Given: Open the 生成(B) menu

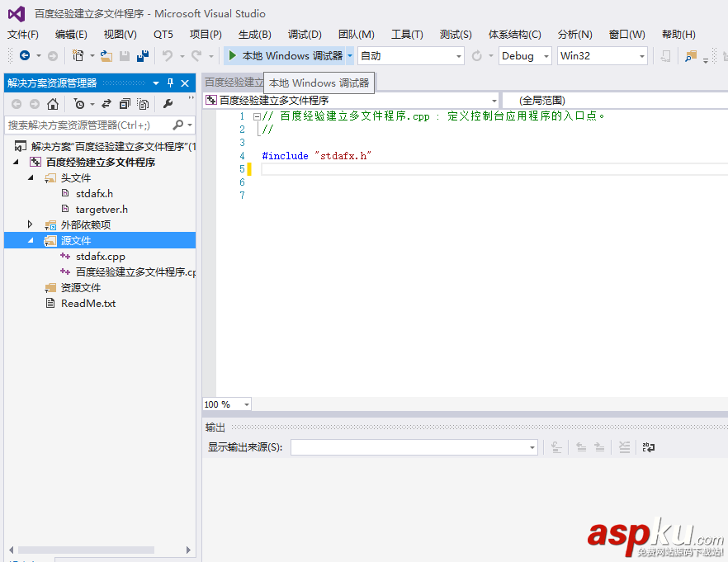Looking at the screenshot, I should pyautogui.click(x=255, y=35).
